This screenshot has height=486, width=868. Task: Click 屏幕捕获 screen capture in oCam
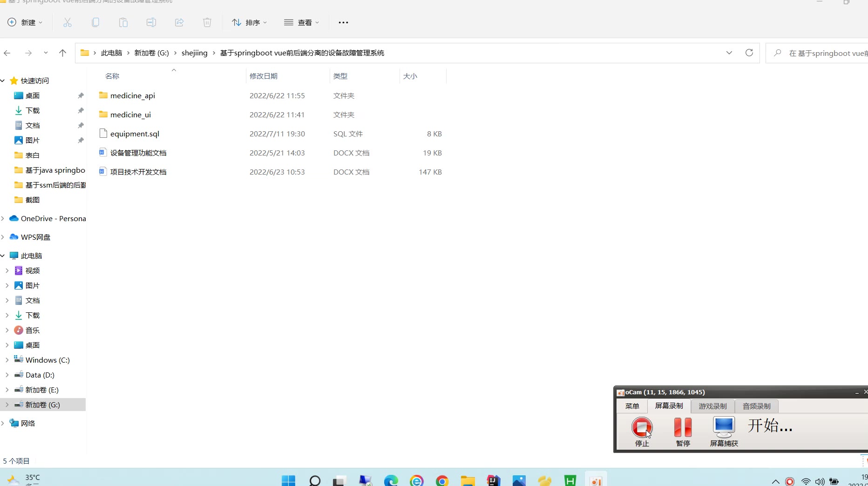[x=724, y=431]
